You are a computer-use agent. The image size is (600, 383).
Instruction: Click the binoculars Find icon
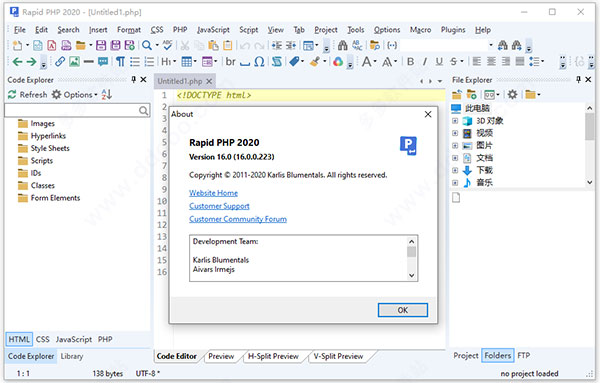tap(342, 46)
